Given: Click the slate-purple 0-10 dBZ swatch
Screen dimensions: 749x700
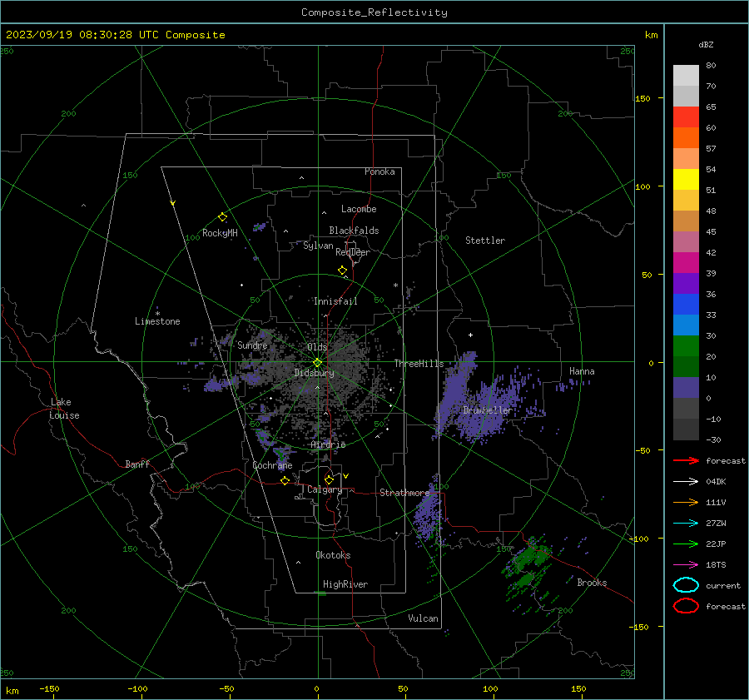Looking at the screenshot, I should [686, 388].
